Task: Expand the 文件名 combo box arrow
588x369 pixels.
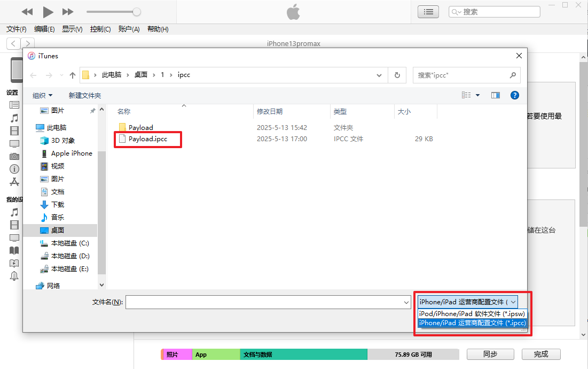Action: (406, 302)
